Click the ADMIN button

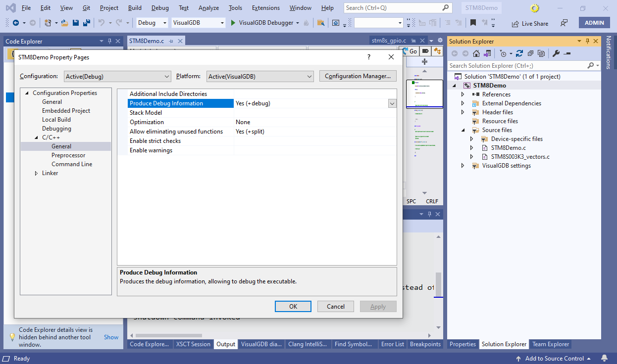[594, 23]
